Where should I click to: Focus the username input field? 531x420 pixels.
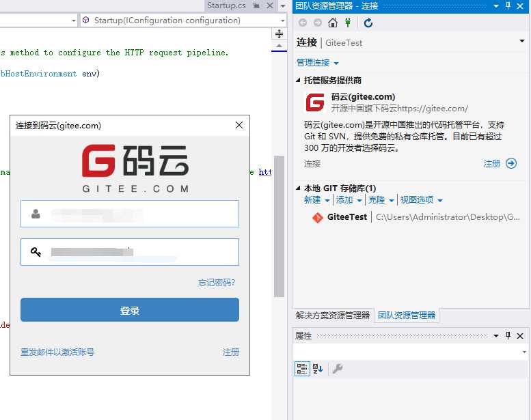tap(130, 214)
